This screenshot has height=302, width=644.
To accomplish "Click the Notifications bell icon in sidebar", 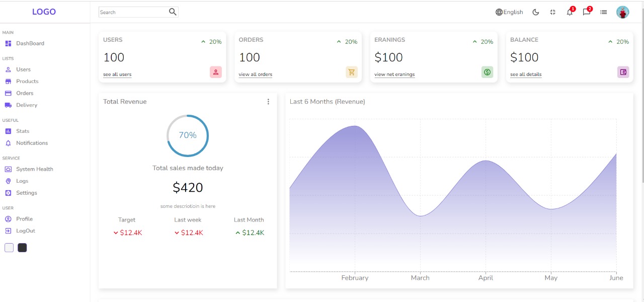I will point(8,143).
